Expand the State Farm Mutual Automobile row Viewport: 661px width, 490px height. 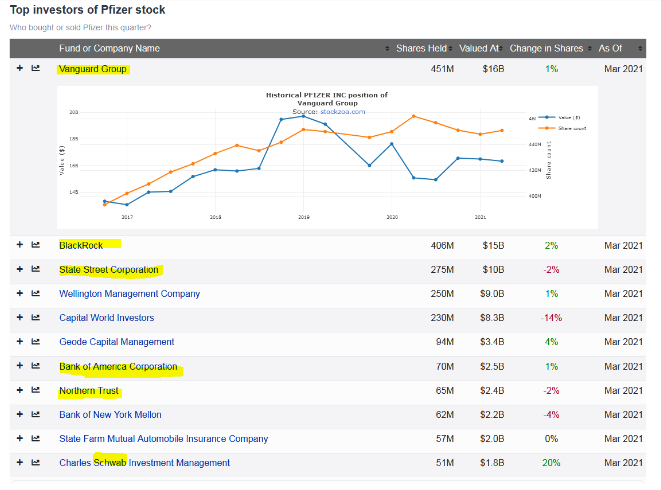click(19, 438)
